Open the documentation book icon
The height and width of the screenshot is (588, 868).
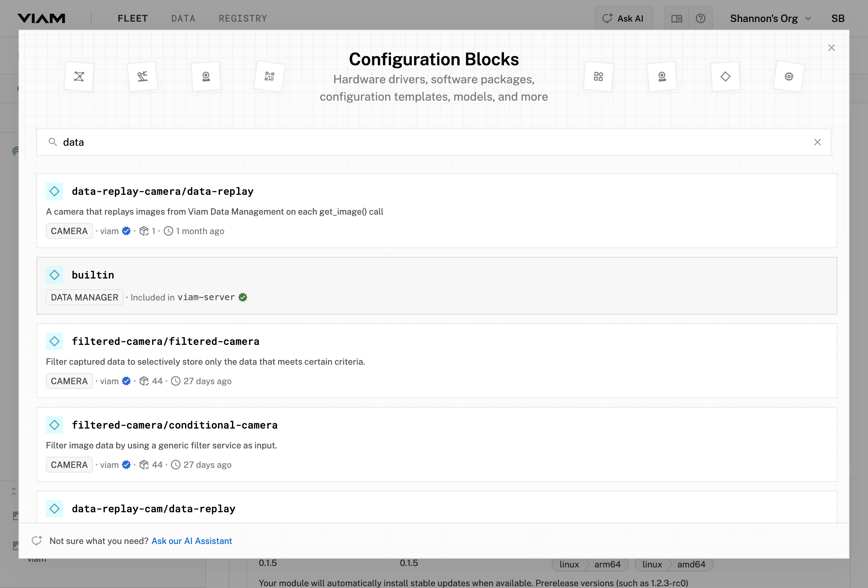coord(677,18)
